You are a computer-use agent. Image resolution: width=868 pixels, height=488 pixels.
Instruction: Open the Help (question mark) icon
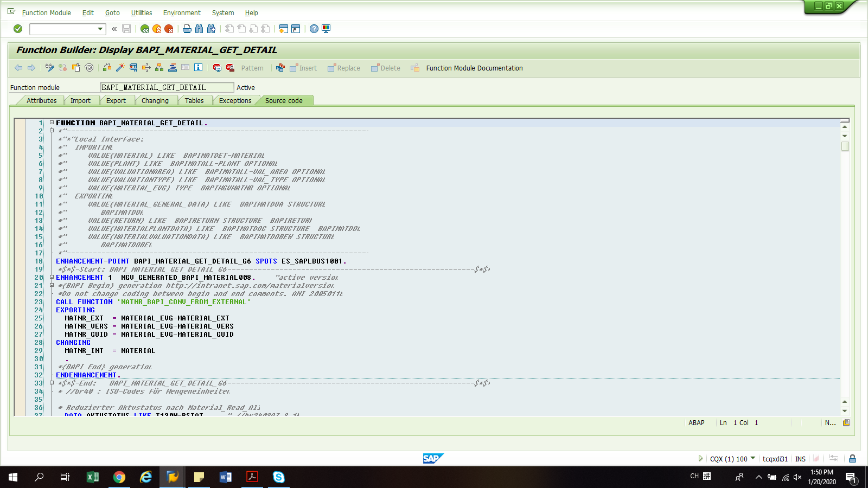314,29
